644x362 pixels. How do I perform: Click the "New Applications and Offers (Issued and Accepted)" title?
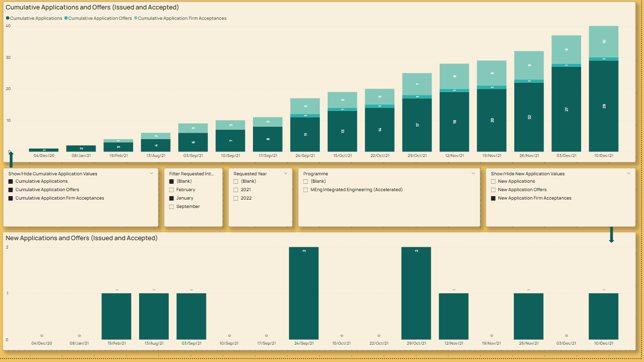coord(82,238)
